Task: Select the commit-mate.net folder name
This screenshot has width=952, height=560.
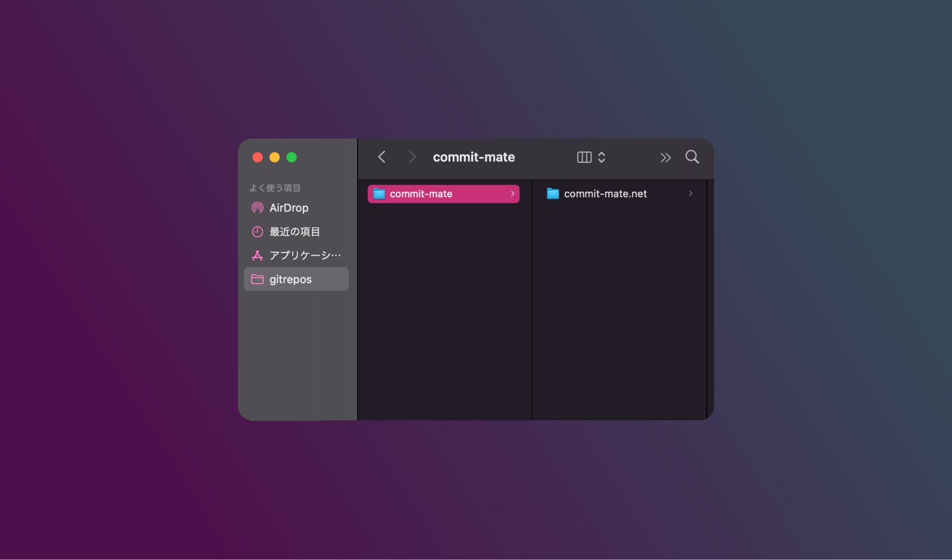Action: click(605, 194)
